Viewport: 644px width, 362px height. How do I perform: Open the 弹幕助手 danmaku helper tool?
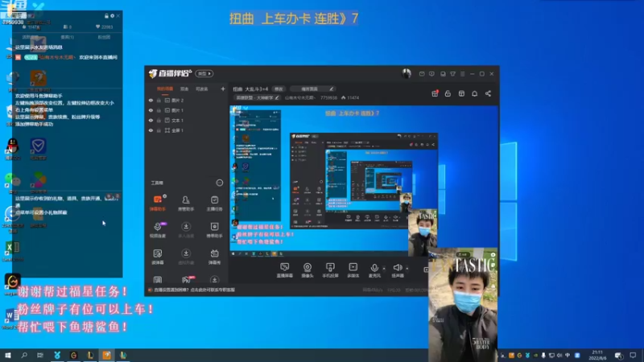[158, 203]
